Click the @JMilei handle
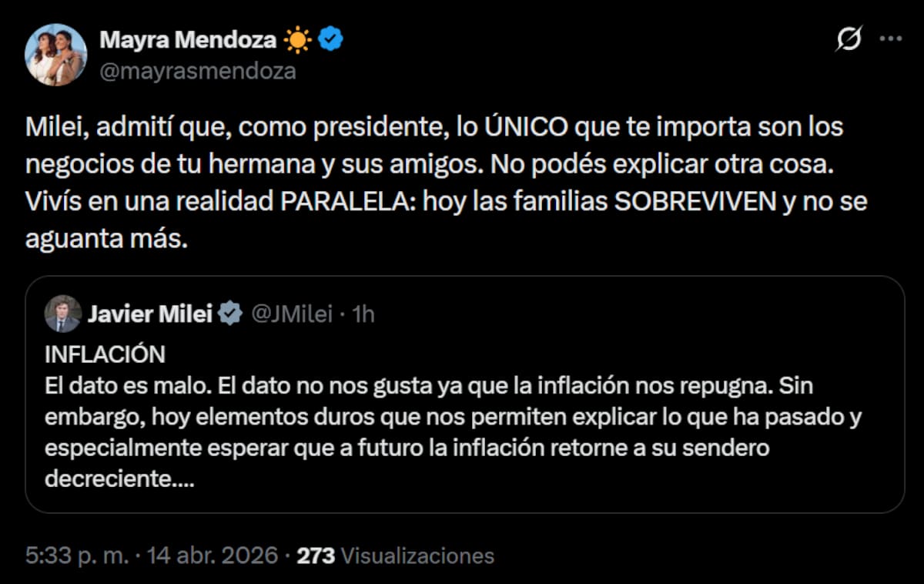This screenshot has height=584, width=924. click(x=290, y=314)
